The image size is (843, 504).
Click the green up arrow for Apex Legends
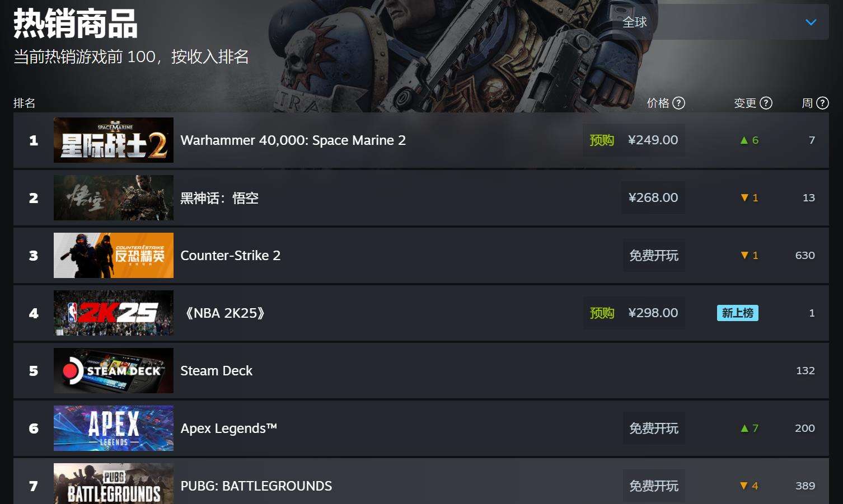tap(744, 428)
